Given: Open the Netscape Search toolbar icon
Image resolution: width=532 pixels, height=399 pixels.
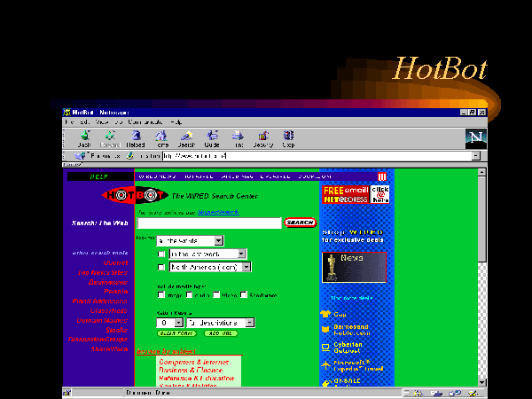Looking at the screenshot, I should pos(186,137).
